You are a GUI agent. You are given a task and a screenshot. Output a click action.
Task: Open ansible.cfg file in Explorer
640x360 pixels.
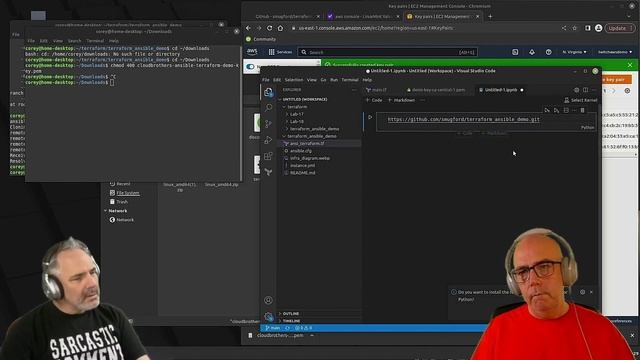[301, 151]
